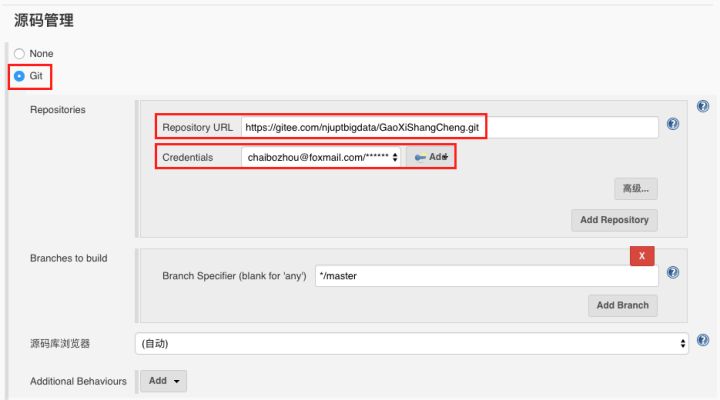The height and width of the screenshot is (400, 720).
Task: Click the Repository URL input field
Action: pos(450,127)
